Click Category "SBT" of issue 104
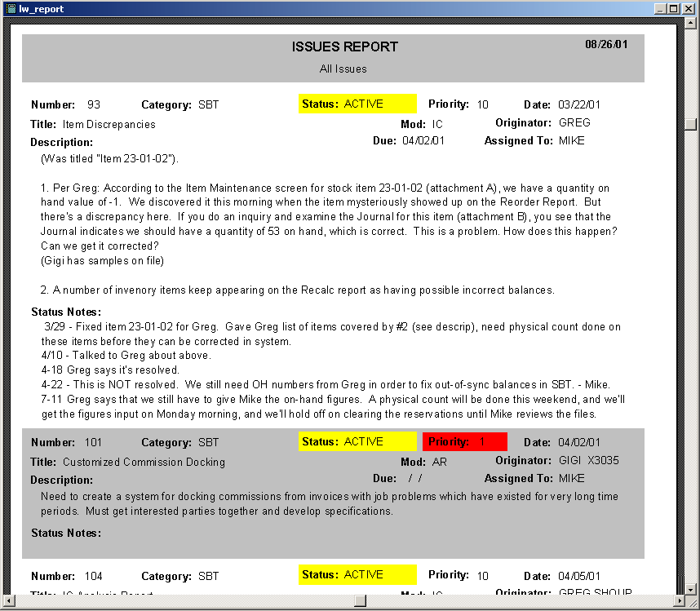 [209, 576]
